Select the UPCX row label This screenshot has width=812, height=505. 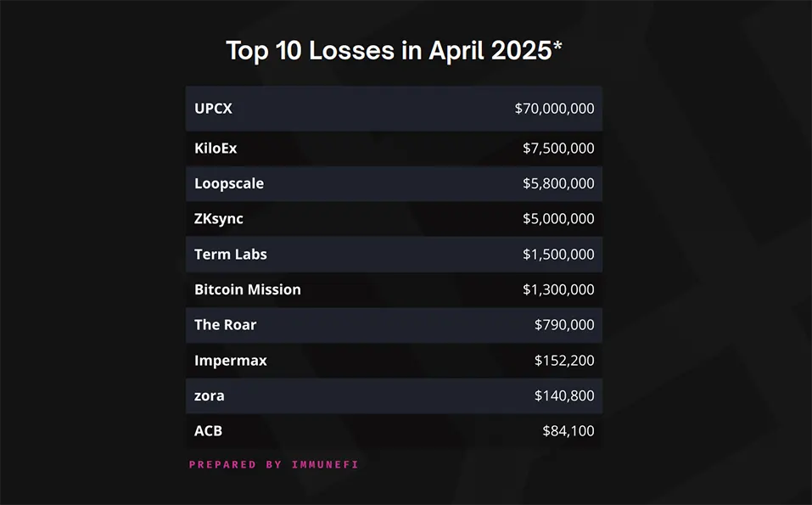click(x=213, y=109)
